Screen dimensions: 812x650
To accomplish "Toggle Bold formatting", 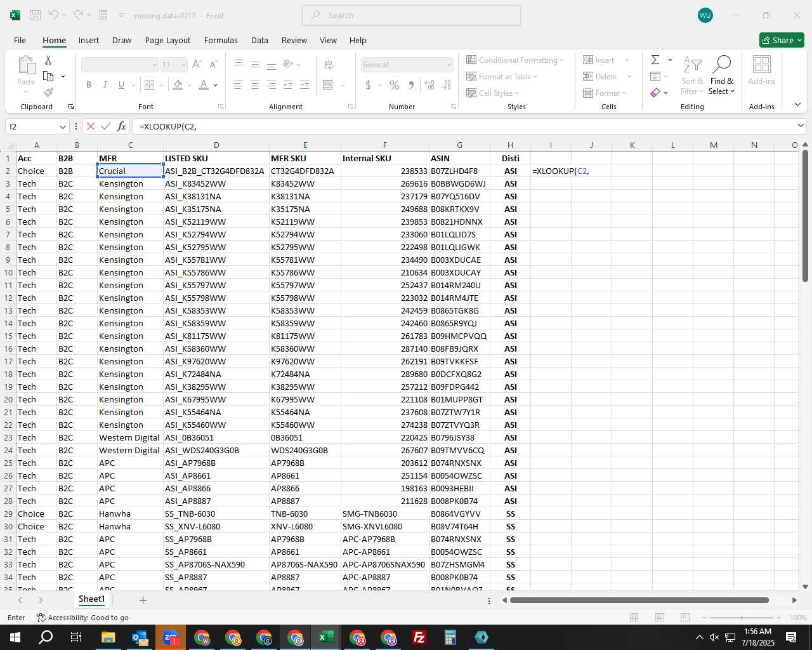I will 89,84.
